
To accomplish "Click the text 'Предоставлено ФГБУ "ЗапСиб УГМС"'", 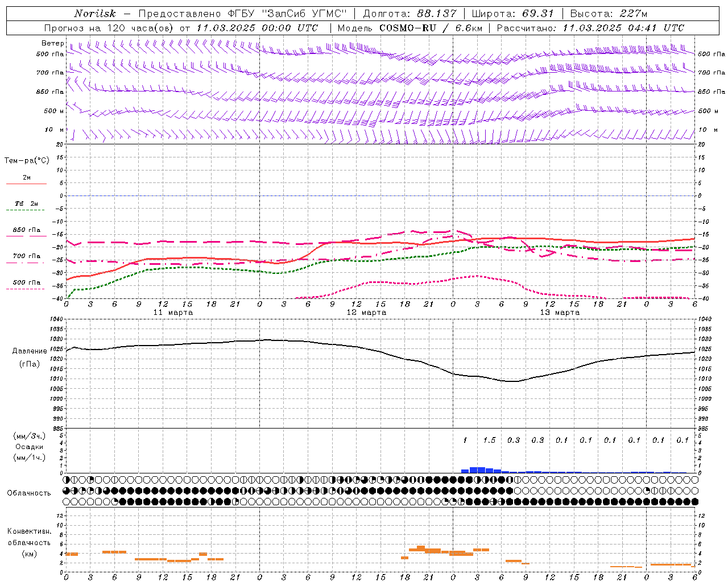I will tap(243, 14).
